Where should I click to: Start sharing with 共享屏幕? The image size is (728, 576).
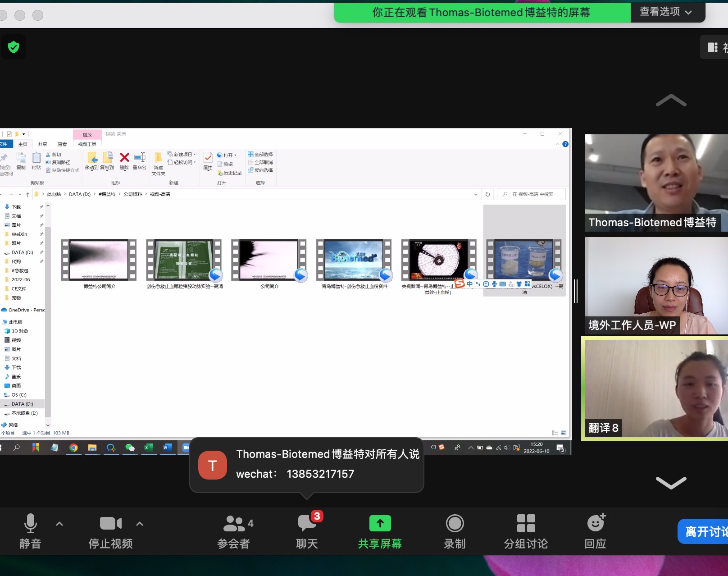[380, 530]
